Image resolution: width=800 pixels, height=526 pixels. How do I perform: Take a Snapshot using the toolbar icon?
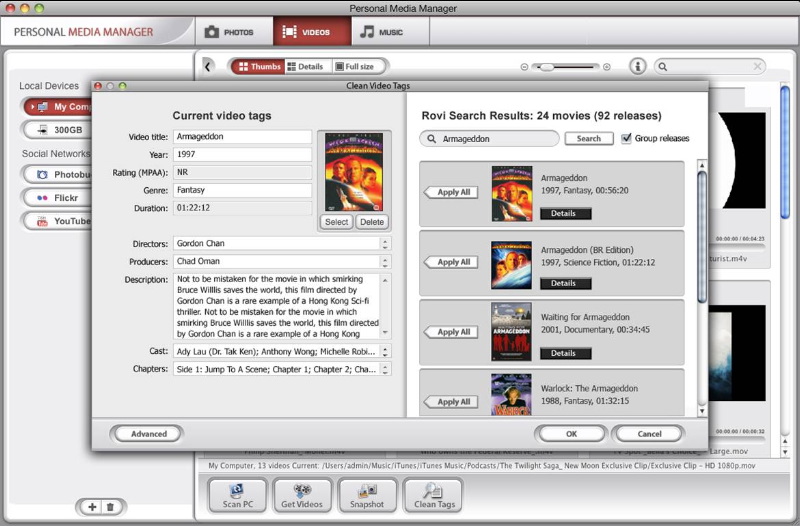tap(367, 495)
